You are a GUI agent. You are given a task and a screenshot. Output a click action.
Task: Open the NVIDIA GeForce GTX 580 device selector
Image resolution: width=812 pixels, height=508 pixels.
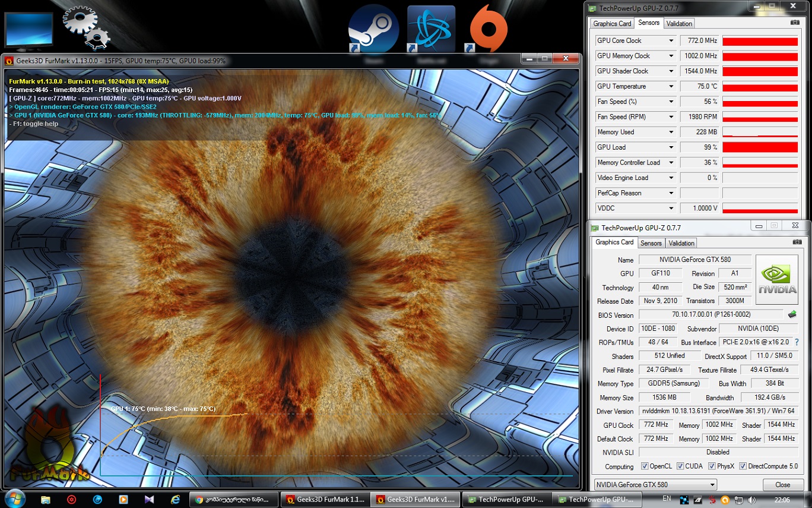click(655, 485)
